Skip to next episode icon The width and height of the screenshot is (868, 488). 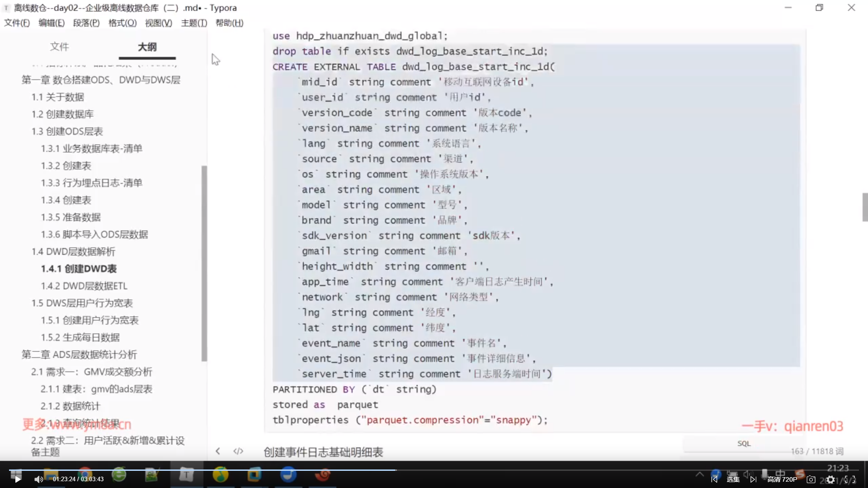tap(753, 479)
